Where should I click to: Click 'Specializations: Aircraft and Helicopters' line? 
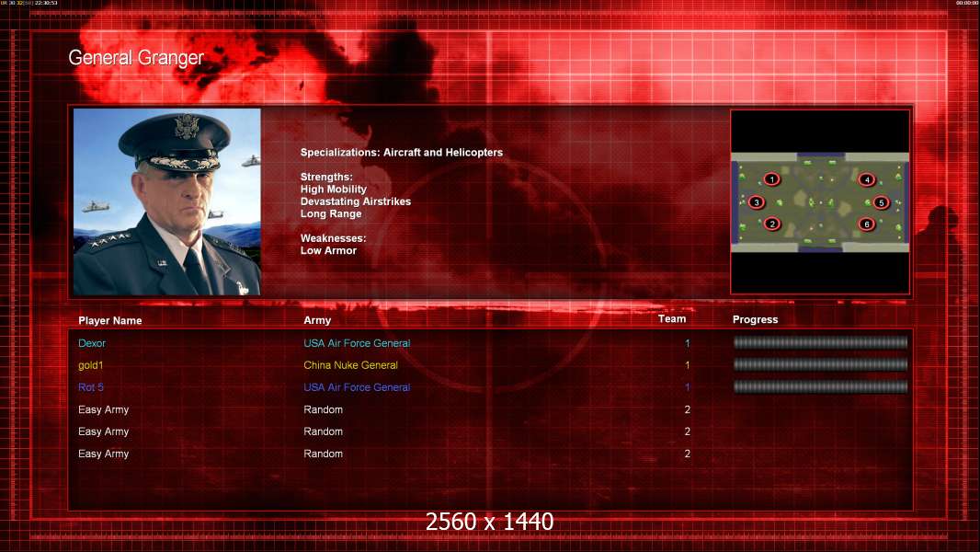(401, 153)
